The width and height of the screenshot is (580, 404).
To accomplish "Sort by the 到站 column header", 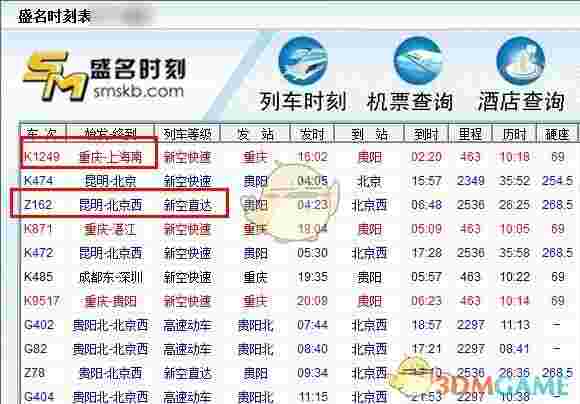I will pos(369,134).
